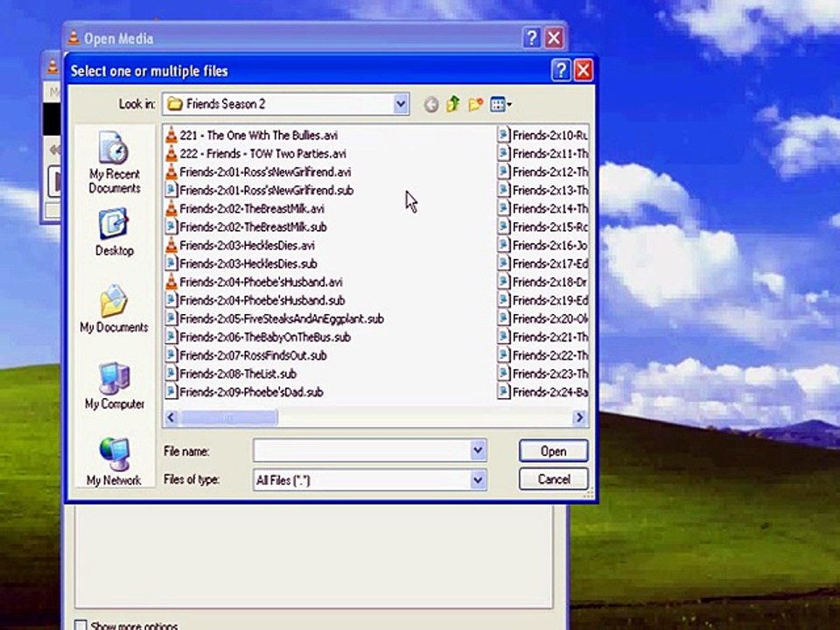
Task: Select the Friends-2x14 subtitle file
Action: pyautogui.click(x=542, y=208)
